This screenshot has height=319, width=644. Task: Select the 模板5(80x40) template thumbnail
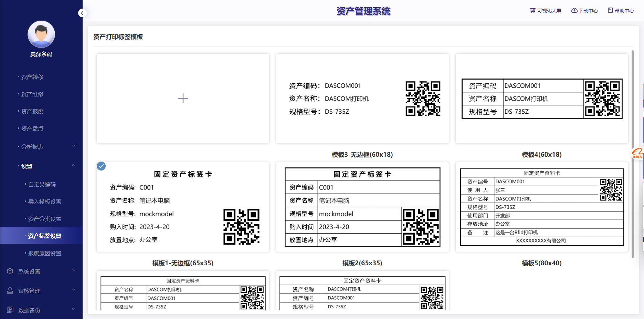click(x=541, y=207)
